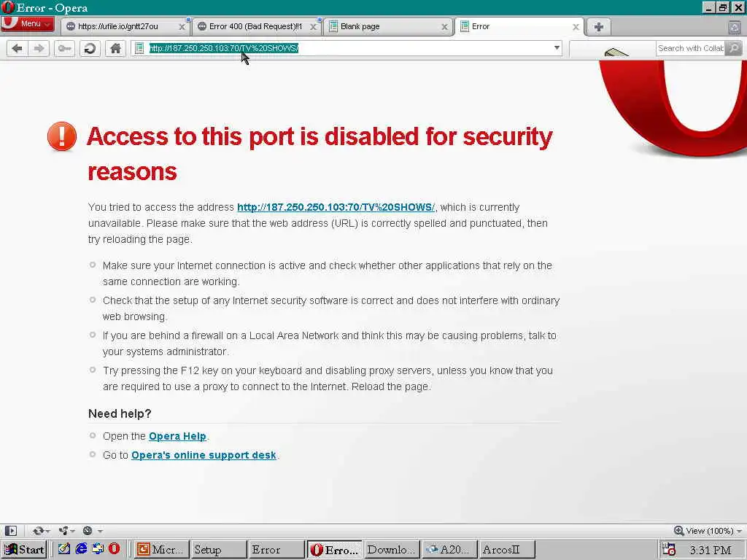Open the Opera Help link
Screen dimensions: 747x560
[x=178, y=436]
